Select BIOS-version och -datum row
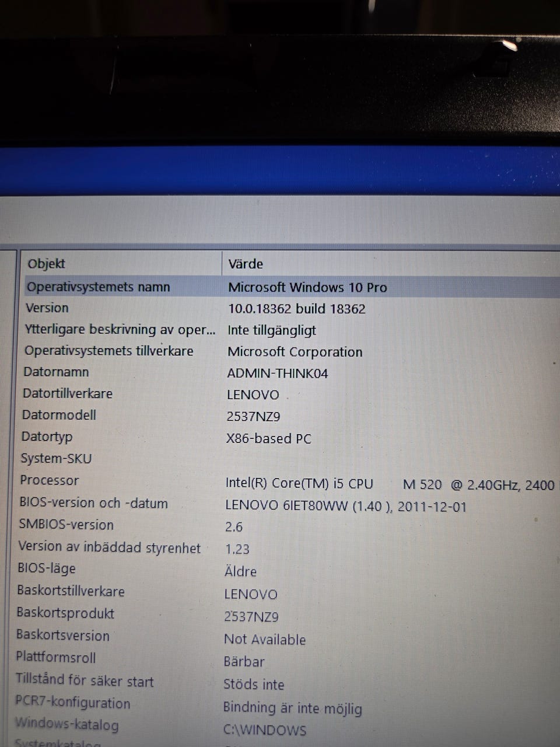 pyautogui.click(x=93, y=502)
